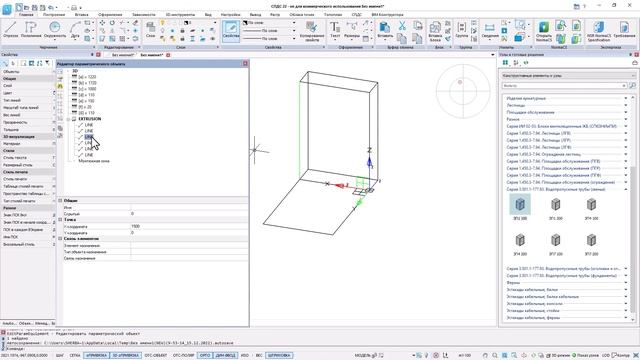Select the Дуга arc tool

pos(75,30)
